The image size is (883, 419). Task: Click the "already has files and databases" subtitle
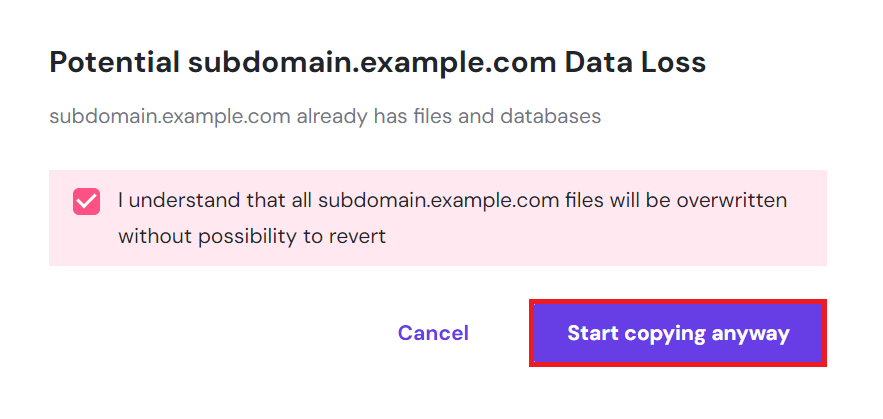tap(448, 116)
